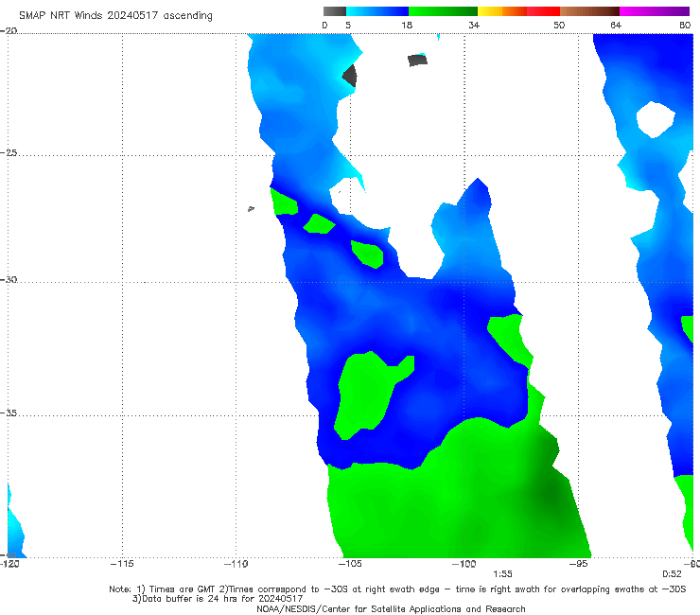Click the brown segment of the color bar
The image size is (700, 615).
click(589, 11)
